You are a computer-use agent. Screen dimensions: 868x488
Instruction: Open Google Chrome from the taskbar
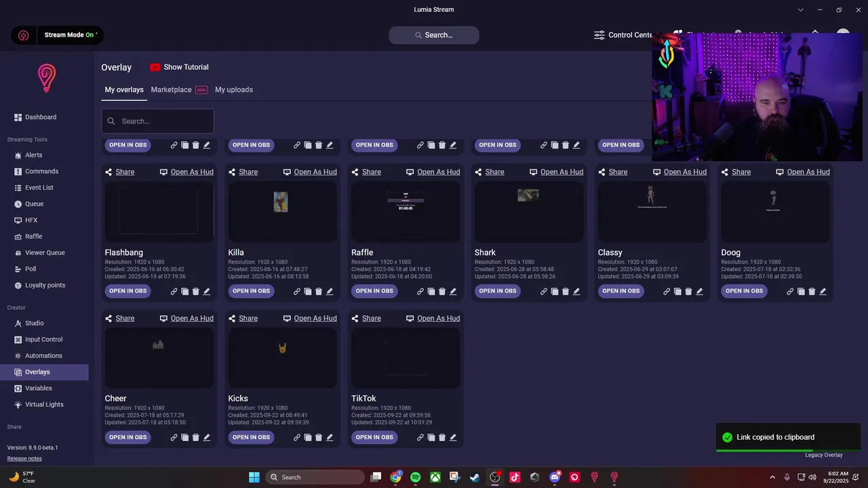pyautogui.click(x=395, y=477)
